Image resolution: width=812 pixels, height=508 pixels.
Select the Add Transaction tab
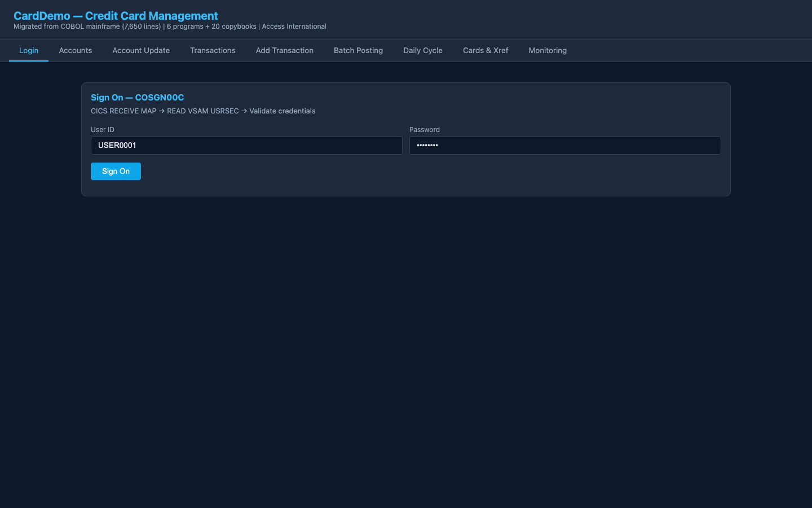pyautogui.click(x=284, y=50)
